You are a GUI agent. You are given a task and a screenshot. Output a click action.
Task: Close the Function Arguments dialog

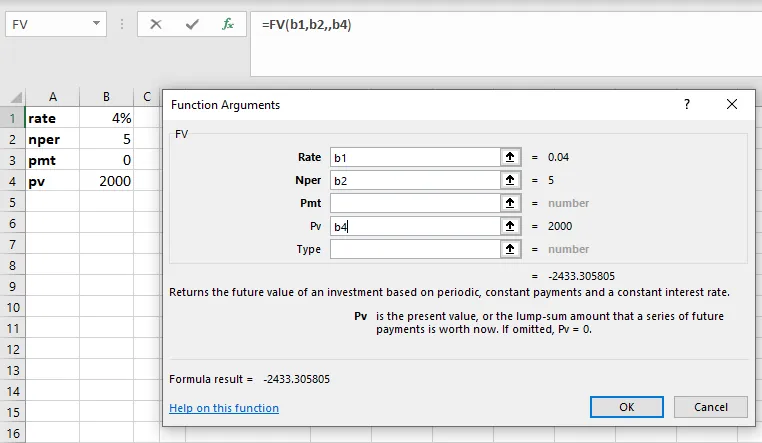pos(733,104)
